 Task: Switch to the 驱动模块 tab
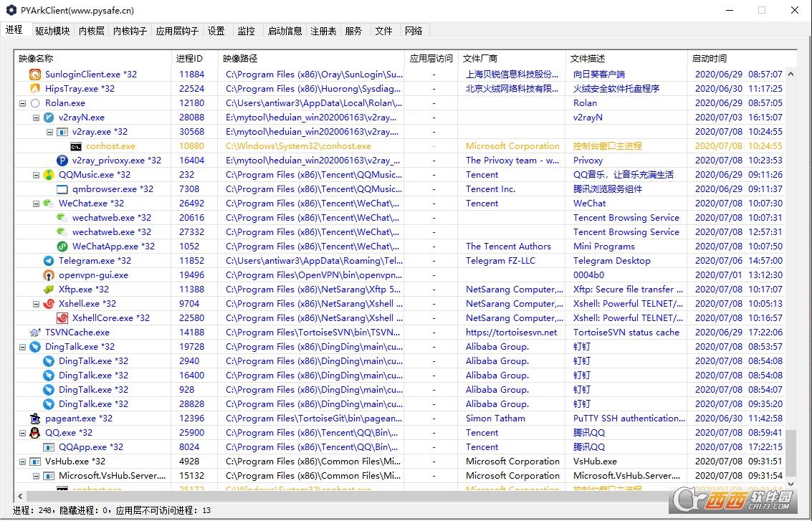[52, 31]
